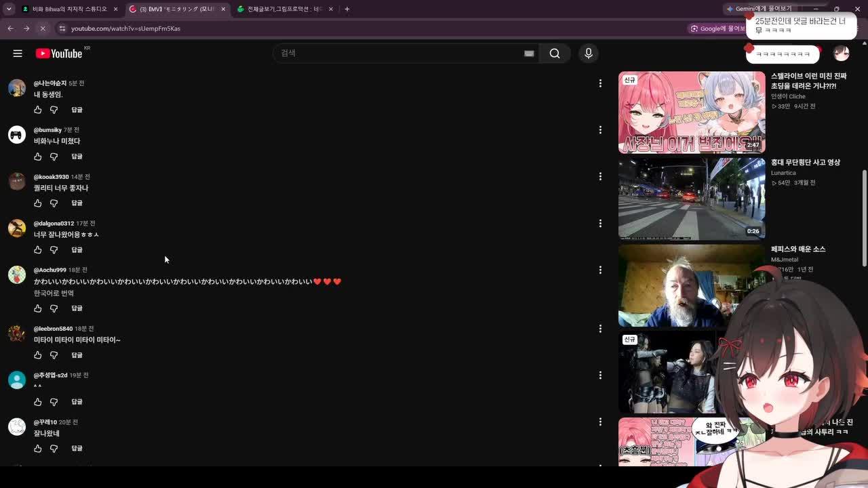Viewport: 868px width, 488px height.
Task: Like the comment by @kooak3930
Action: [x=38, y=203]
